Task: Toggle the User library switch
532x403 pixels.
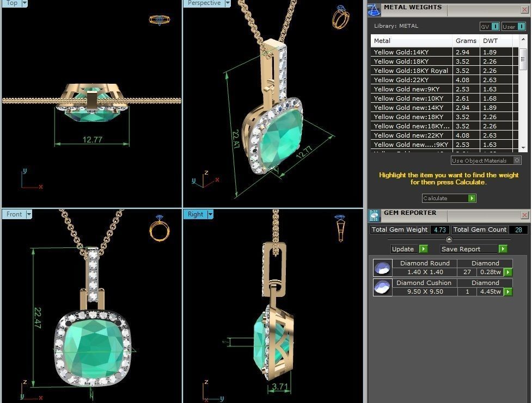Action: (x=513, y=27)
